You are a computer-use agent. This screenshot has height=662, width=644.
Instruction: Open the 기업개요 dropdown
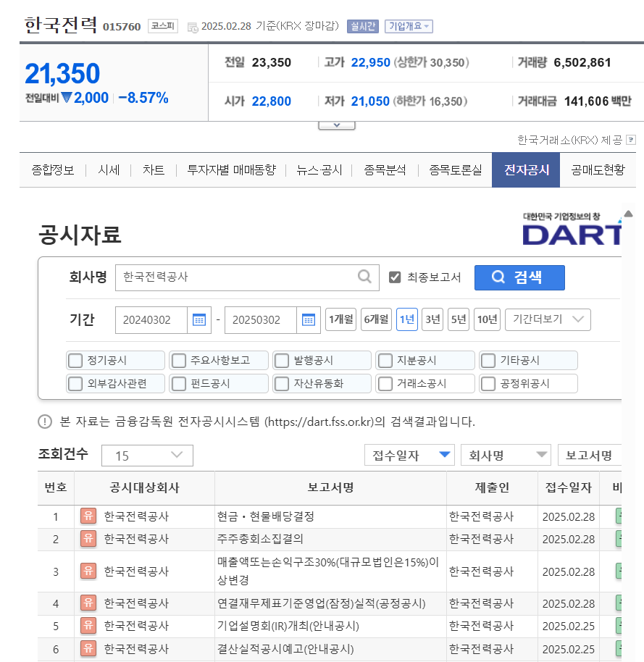tap(409, 26)
